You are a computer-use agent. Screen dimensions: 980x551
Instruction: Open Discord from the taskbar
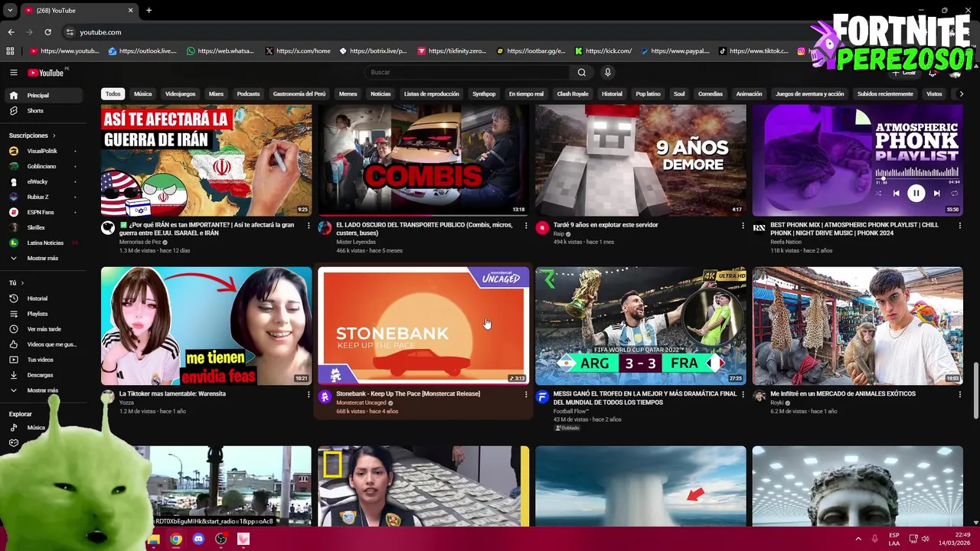pyautogui.click(x=198, y=539)
